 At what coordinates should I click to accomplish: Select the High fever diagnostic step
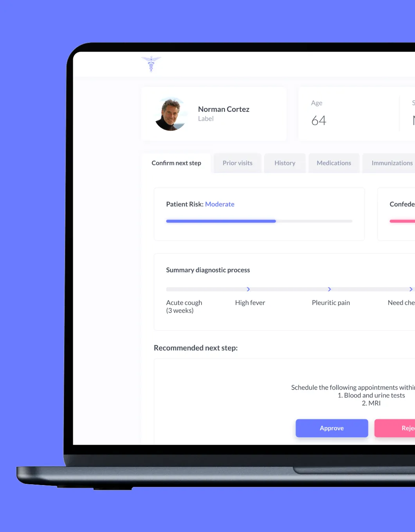pyautogui.click(x=250, y=302)
